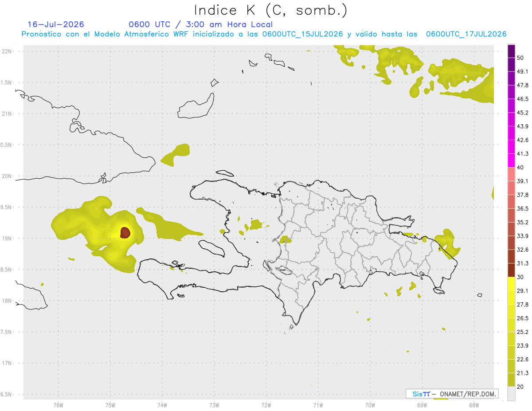Click the dark brown swatch just above 30
This screenshot has height=411, width=532.
point(511,270)
